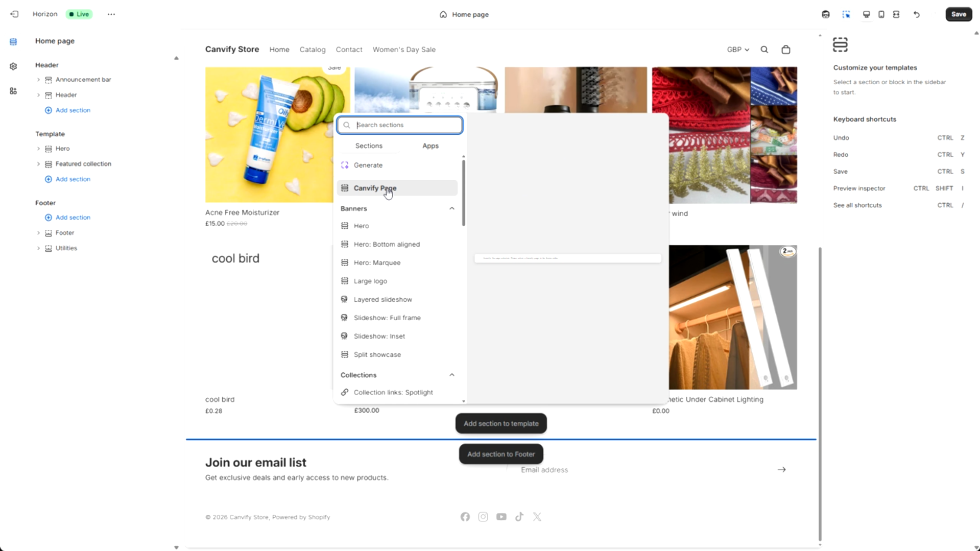The image size is (980, 551).
Task: Toggle the preview inspector selection tool
Action: click(846, 14)
